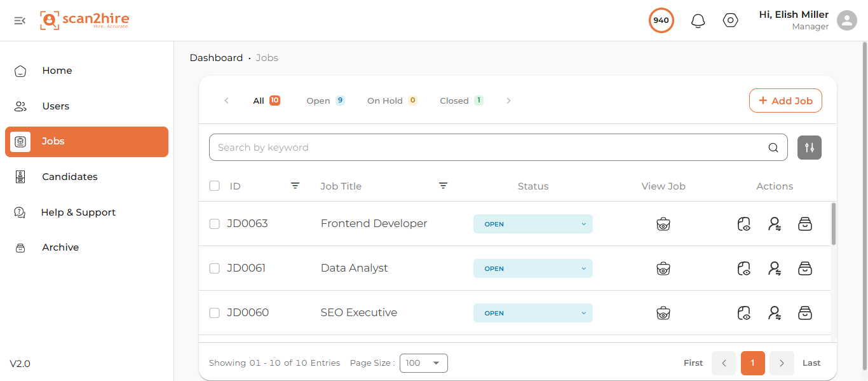View job for Frontend Developer

(663, 224)
